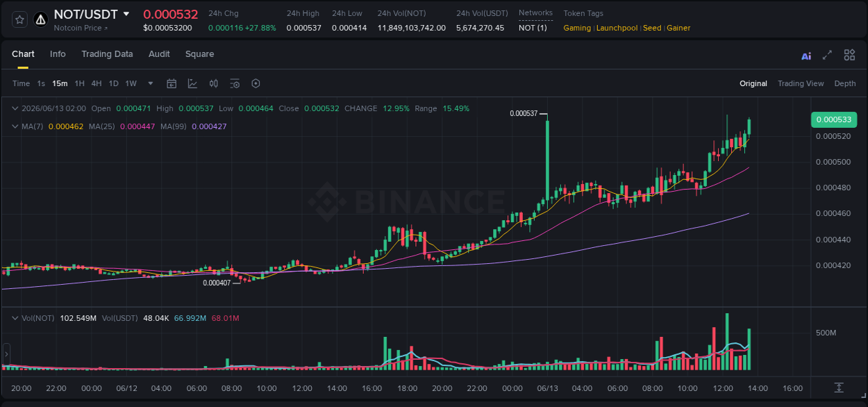Set chart interval to 1s

coord(41,83)
